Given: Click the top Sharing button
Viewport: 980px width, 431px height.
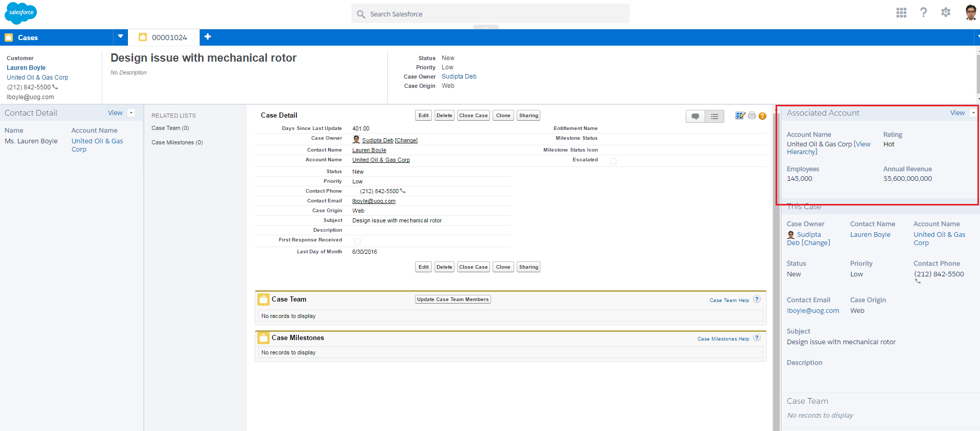Looking at the screenshot, I should (x=529, y=116).
